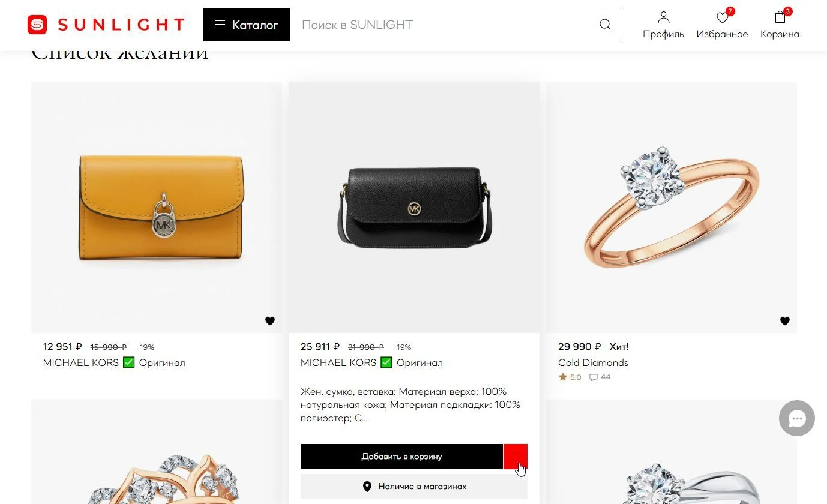Open Избранное heart icon in header
Image resolution: width=827 pixels, height=504 pixels.
pyautogui.click(x=723, y=17)
